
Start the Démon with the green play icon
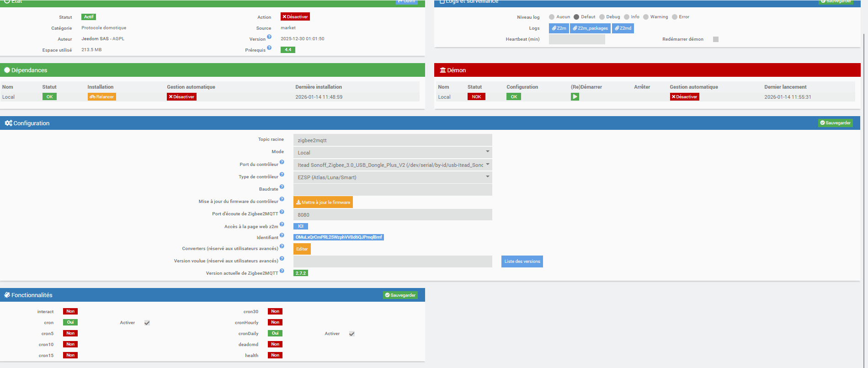(x=575, y=97)
